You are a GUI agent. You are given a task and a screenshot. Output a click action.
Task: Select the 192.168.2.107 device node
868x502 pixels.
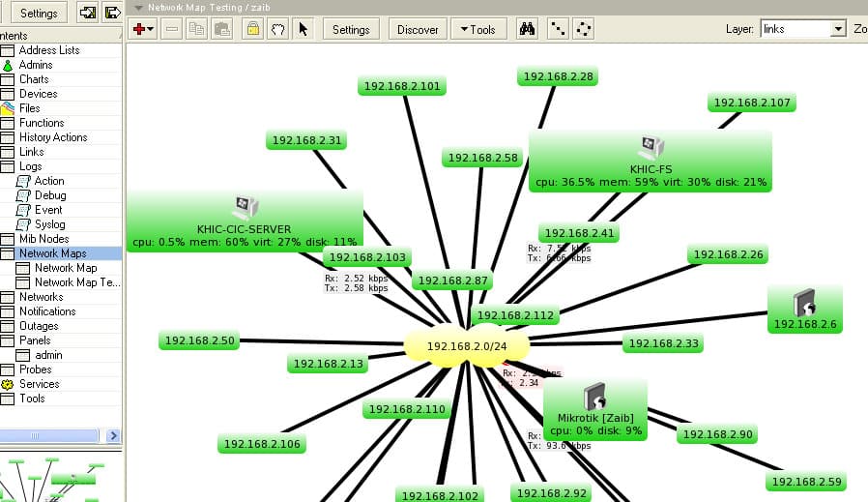(752, 103)
